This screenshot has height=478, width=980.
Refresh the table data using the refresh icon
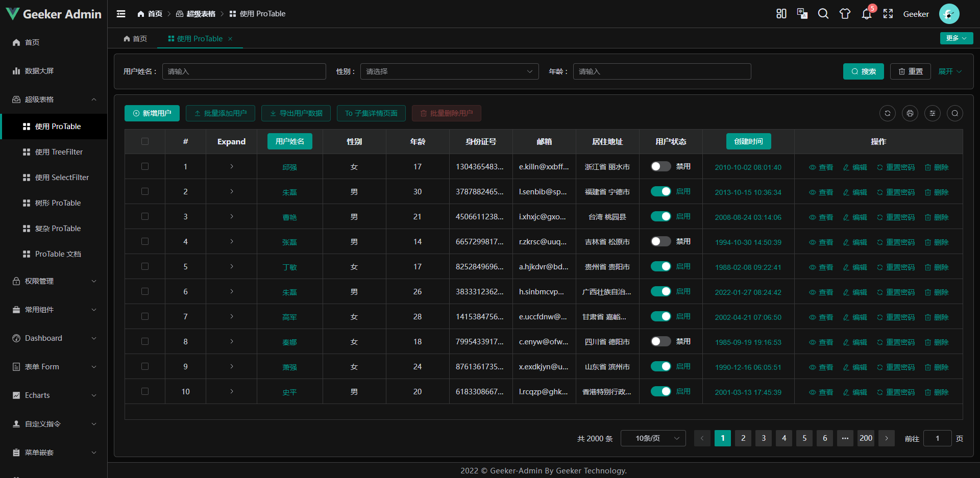[x=888, y=113]
